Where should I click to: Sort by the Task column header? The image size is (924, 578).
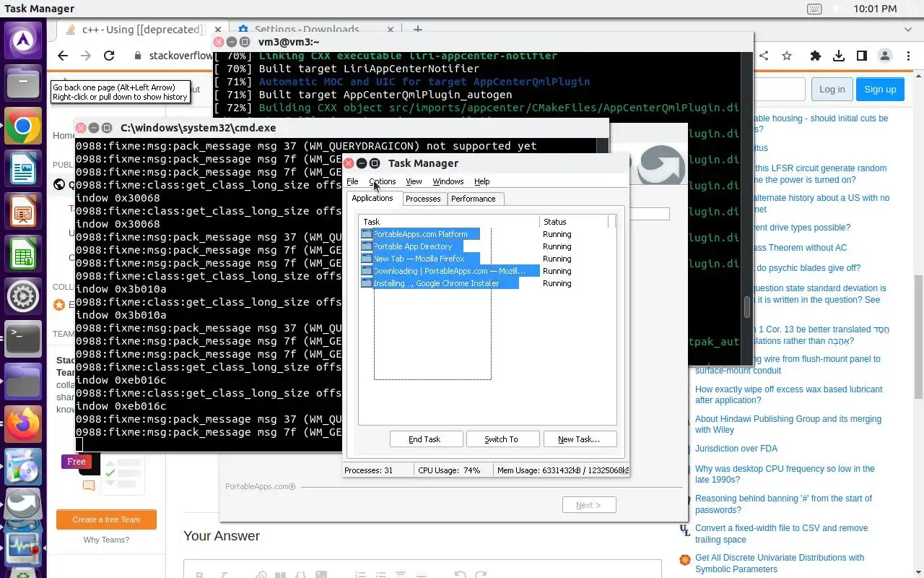point(449,222)
